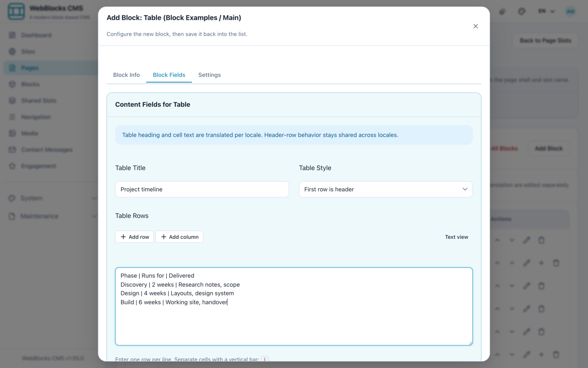The height and width of the screenshot is (368, 588).
Task: Toggle the Text view button
Action: (457, 237)
